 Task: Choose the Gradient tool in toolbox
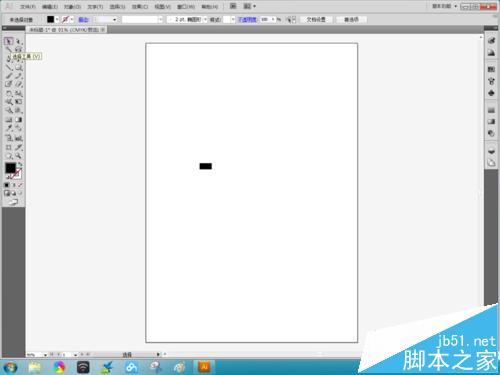(x=19, y=120)
